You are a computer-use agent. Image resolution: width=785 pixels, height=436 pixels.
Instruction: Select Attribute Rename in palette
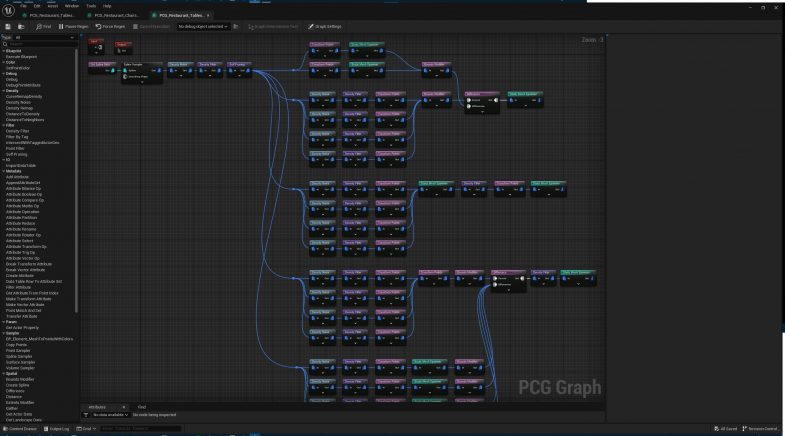click(x=21, y=229)
